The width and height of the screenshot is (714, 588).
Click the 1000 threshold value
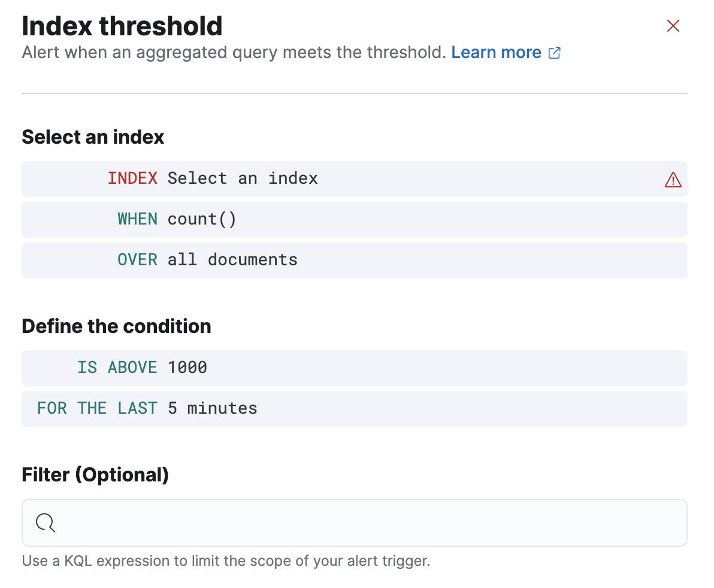tap(187, 367)
